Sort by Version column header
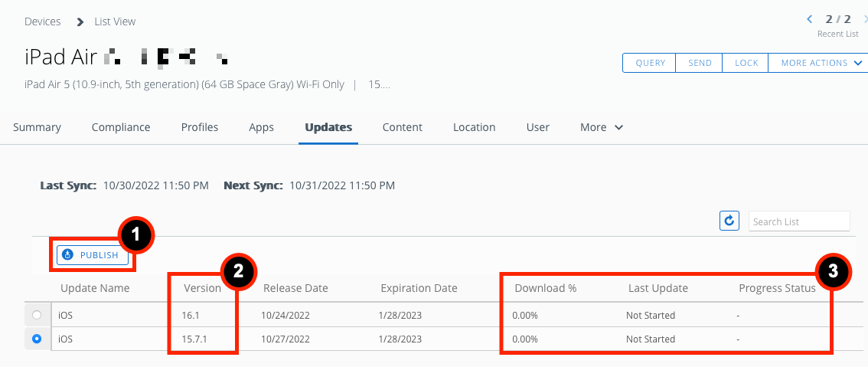 tap(203, 288)
